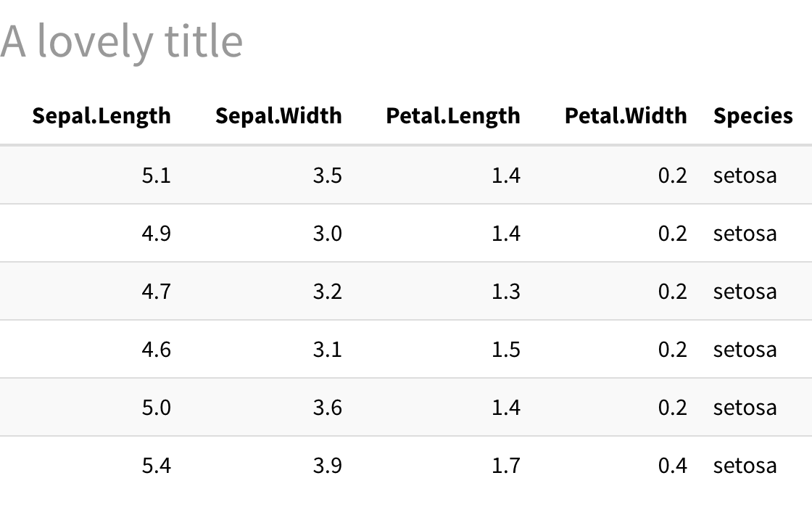Select the Sepal.Width column header

278,116
